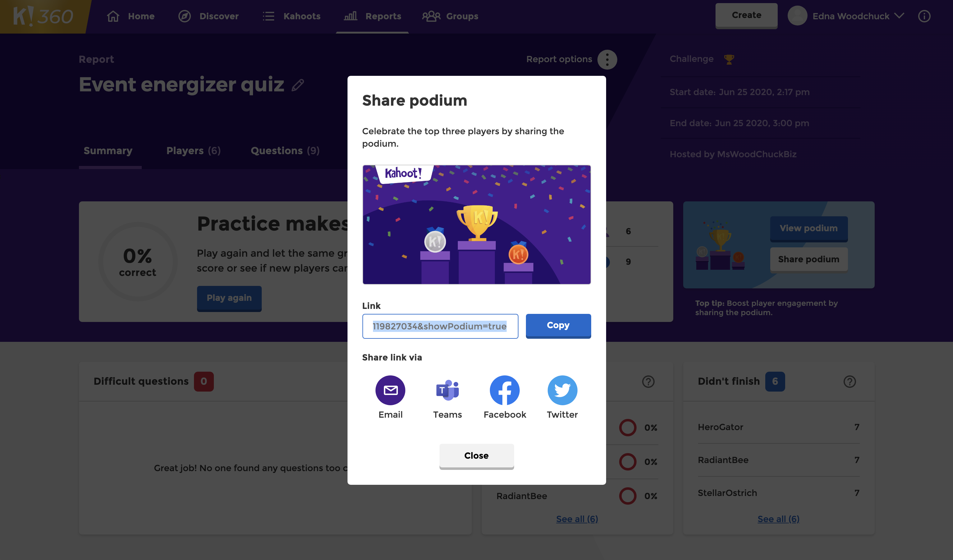Click See all (6) under Didn't finish section
Viewport: 953px width, 560px height.
[778, 518]
